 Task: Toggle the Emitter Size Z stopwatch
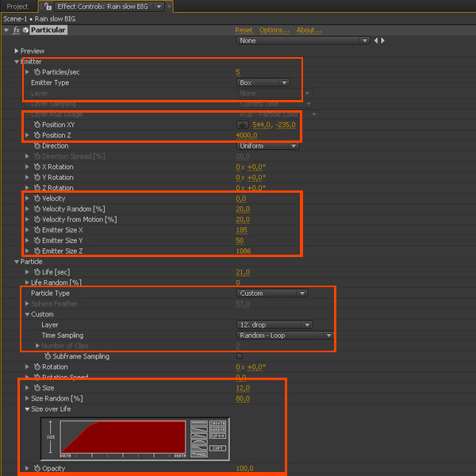pos(37,251)
